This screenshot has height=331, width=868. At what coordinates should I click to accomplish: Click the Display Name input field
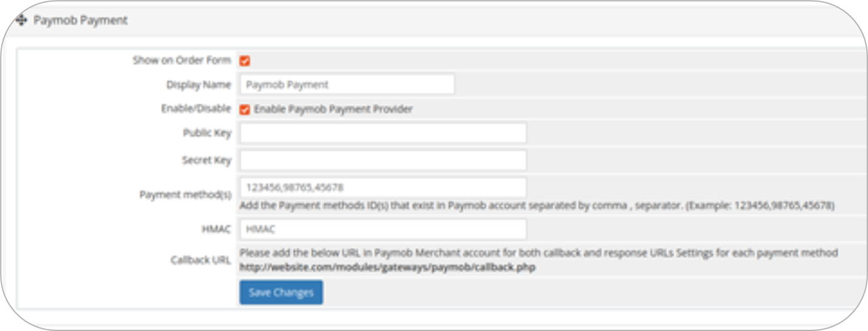point(347,85)
